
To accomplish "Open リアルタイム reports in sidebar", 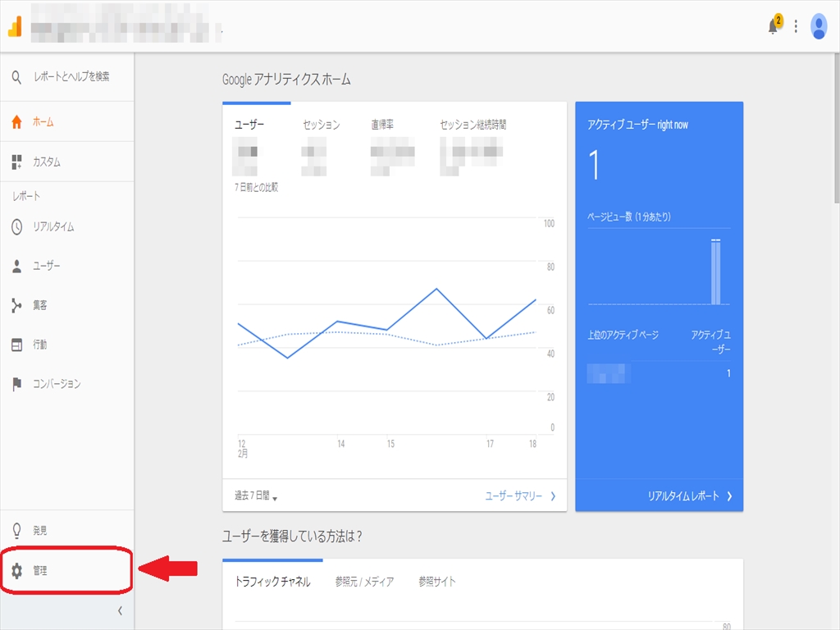I will click(52, 227).
